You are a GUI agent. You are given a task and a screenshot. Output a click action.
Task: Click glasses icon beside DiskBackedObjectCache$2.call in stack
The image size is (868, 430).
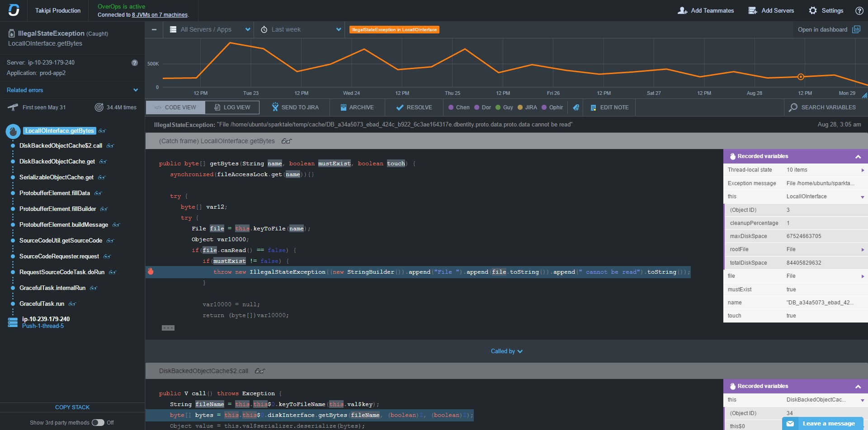pyautogui.click(x=110, y=146)
